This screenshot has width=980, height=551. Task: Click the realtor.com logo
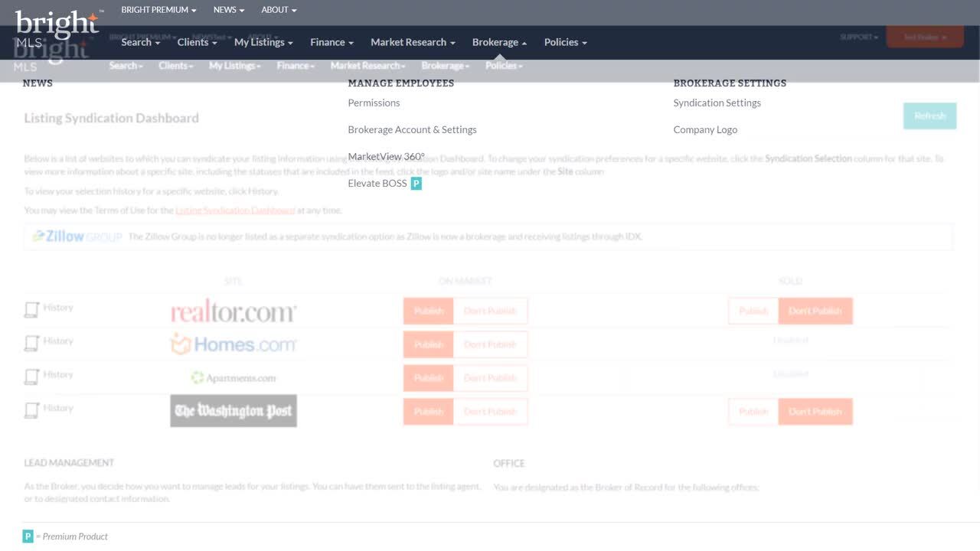pyautogui.click(x=234, y=311)
